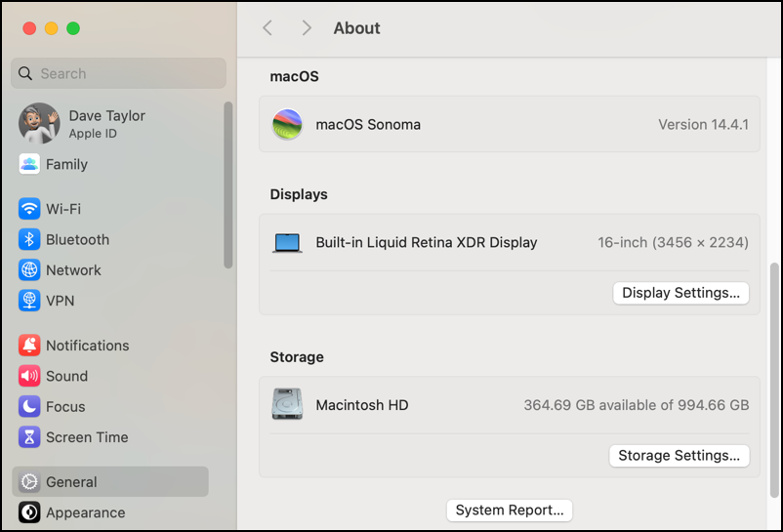Click the built-in display laptop icon
This screenshot has width=783, height=532.
[287, 243]
